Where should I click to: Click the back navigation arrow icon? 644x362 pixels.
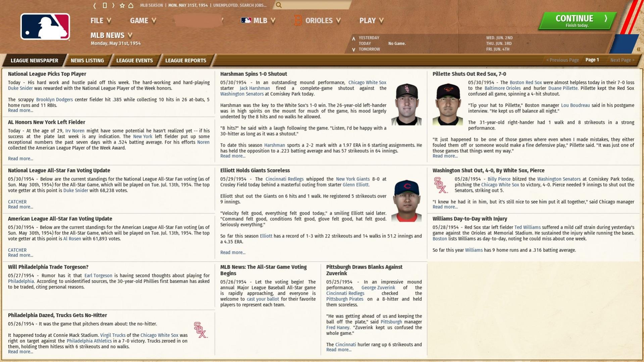95,5
